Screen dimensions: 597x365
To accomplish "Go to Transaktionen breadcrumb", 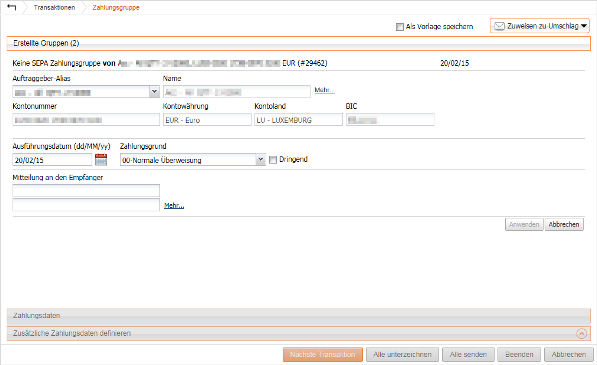I will pos(54,8).
